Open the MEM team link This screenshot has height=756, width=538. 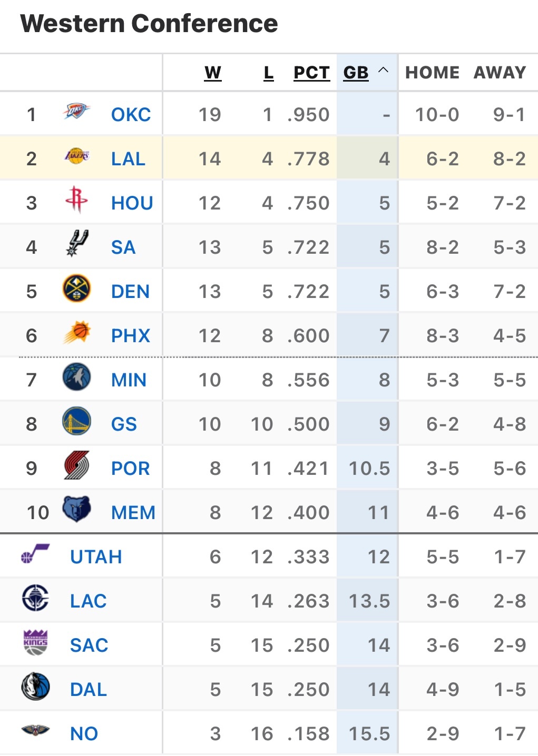(x=133, y=513)
